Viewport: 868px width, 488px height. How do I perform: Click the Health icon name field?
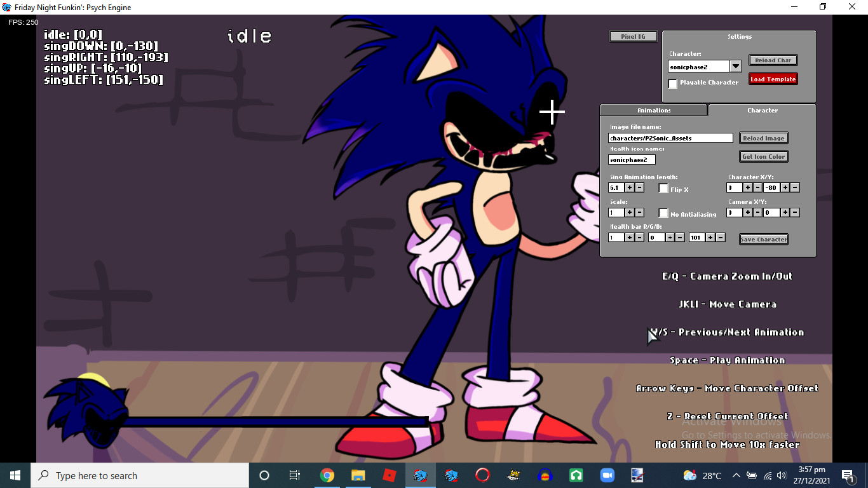(632, 159)
